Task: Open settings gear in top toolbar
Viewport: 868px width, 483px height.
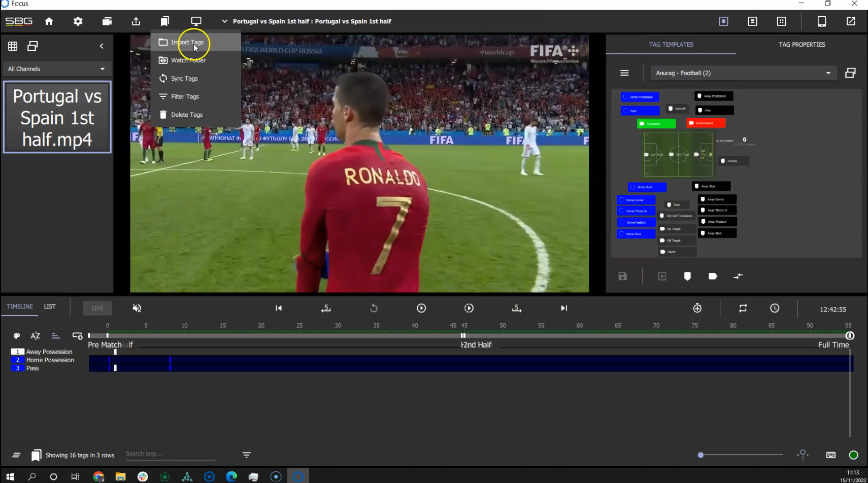Action: [x=78, y=21]
